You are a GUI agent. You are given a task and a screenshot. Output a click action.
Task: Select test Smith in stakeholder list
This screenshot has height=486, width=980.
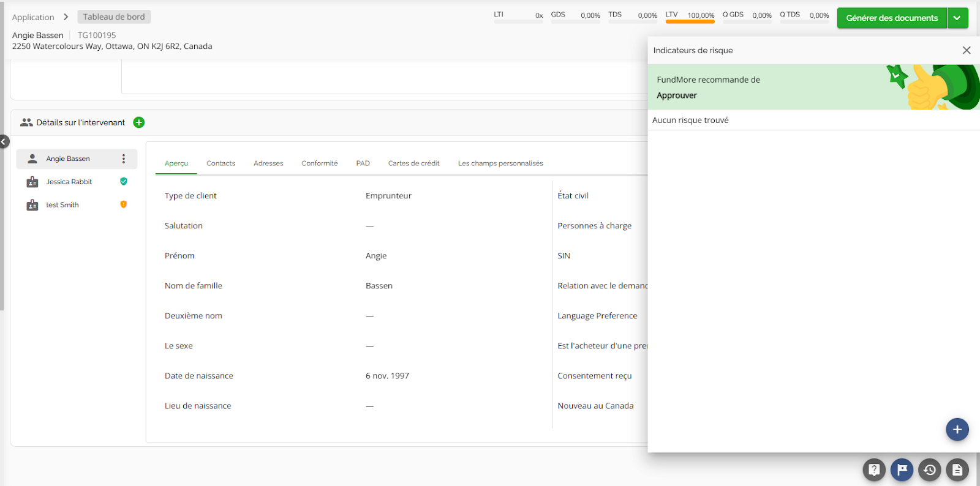click(62, 205)
